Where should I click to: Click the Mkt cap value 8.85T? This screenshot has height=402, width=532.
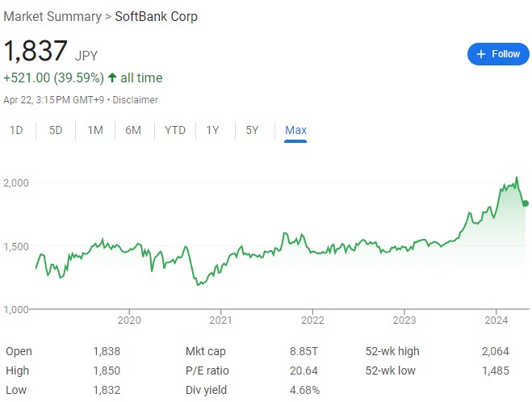point(305,352)
